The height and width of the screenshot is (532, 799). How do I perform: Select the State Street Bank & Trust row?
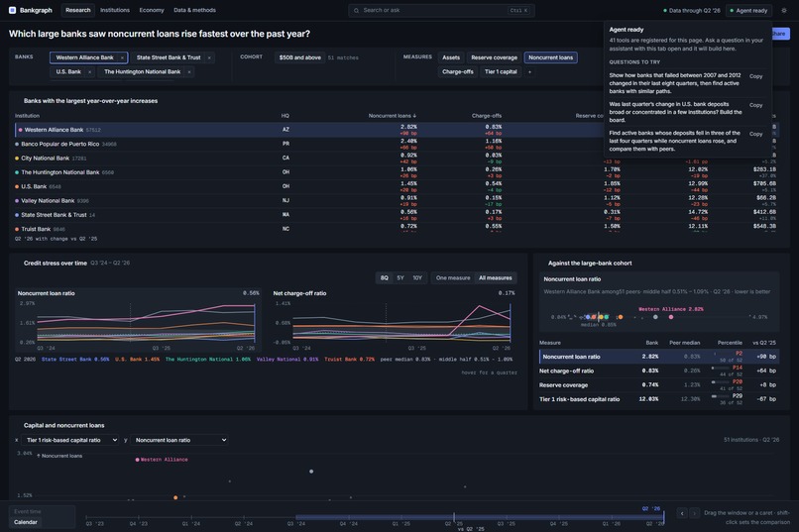[395, 215]
